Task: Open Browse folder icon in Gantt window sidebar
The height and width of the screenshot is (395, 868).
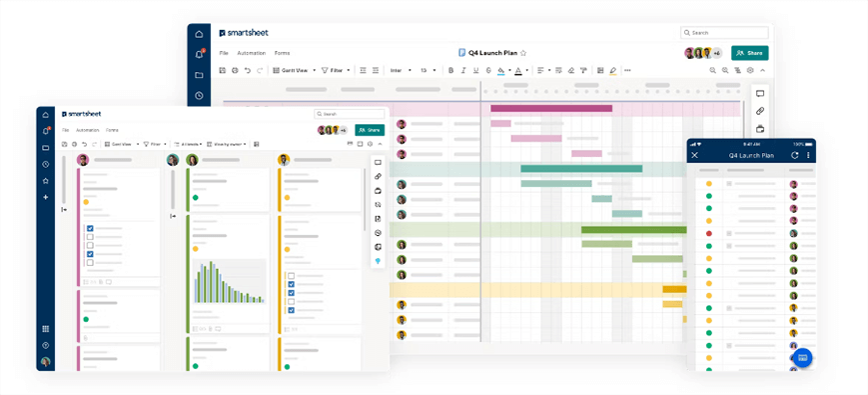Action: [200, 75]
